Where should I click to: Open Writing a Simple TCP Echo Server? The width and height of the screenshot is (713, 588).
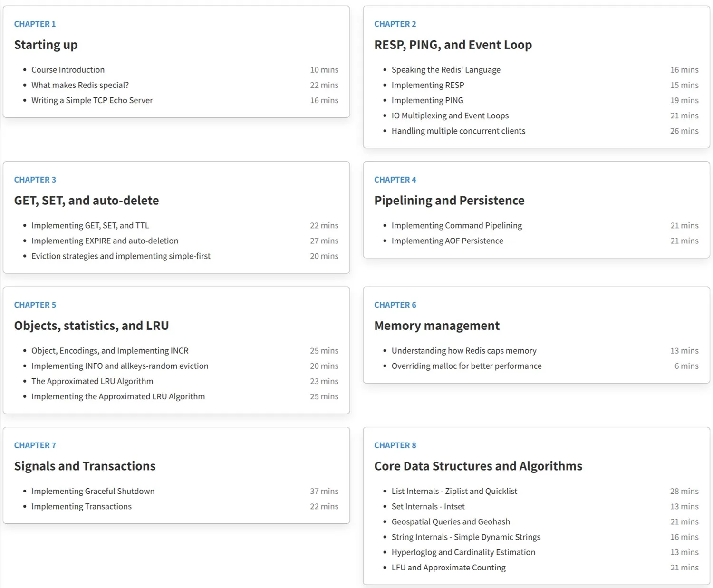tap(92, 100)
